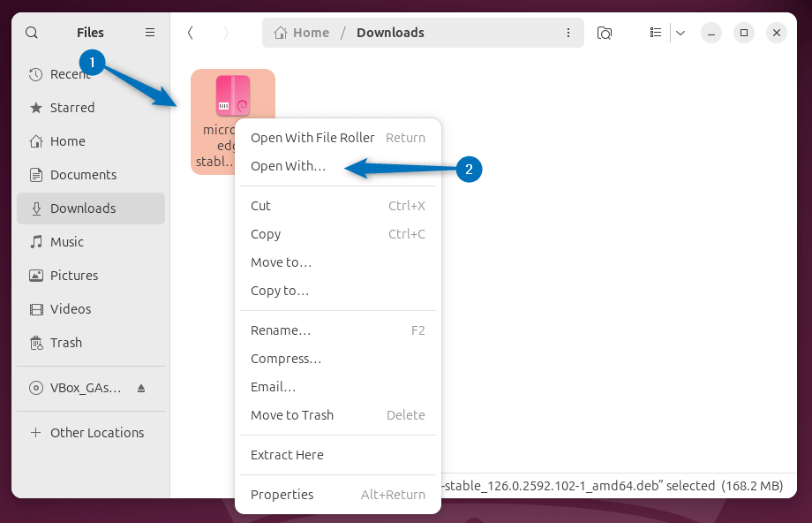Open view options dropdown chevron
Image resolution: width=812 pixels, height=523 pixels.
679,32
